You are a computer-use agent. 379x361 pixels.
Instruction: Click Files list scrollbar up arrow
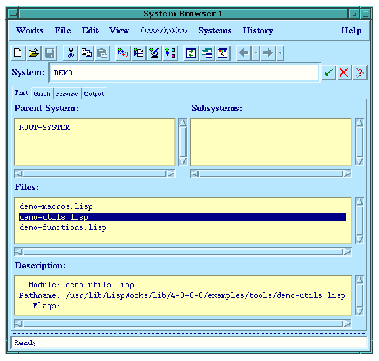359,202
